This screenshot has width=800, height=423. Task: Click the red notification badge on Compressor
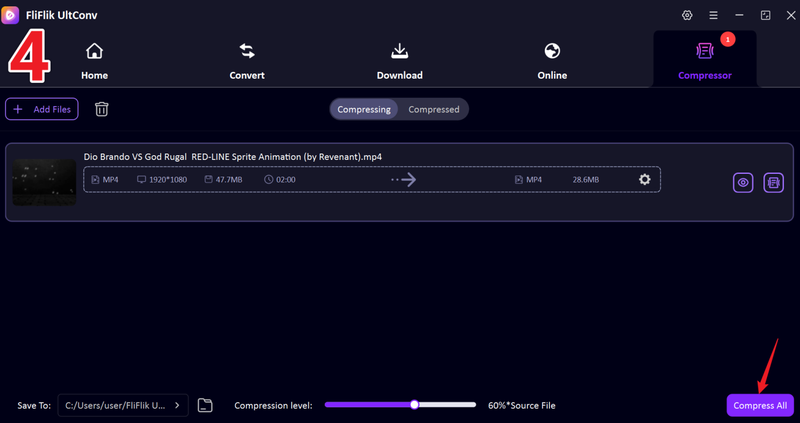click(728, 39)
